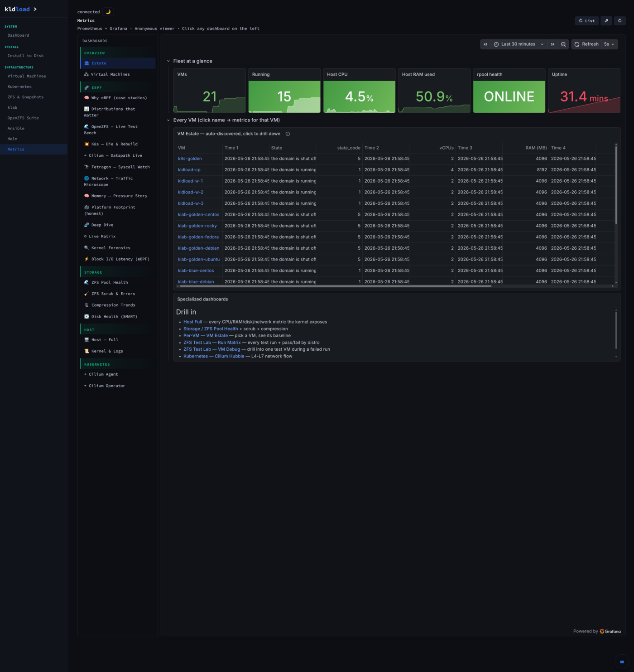Open the Cilium Agent dashboard

click(118, 374)
